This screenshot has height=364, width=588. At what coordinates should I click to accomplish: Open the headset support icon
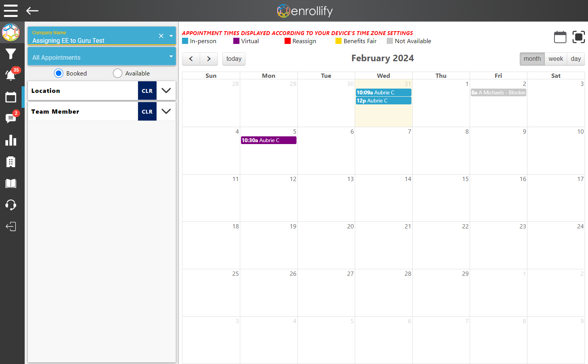pyautogui.click(x=11, y=205)
